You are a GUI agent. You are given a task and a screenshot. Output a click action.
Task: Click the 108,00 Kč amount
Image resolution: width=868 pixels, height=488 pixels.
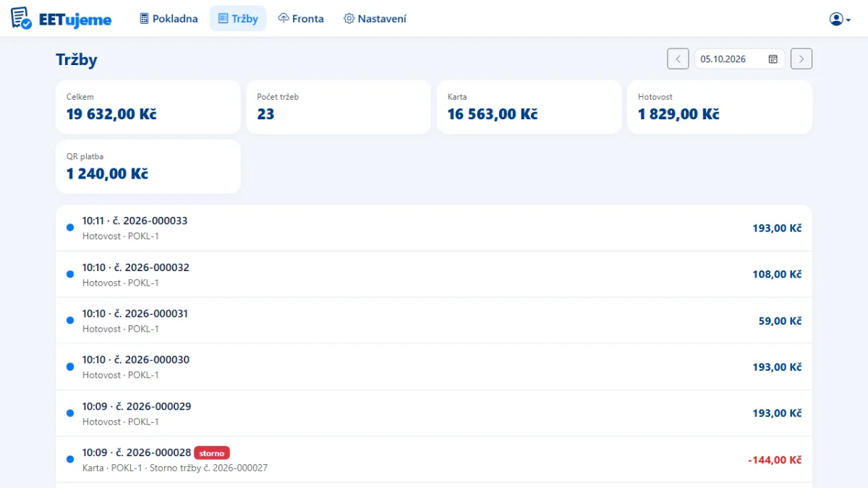click(777, 275)
